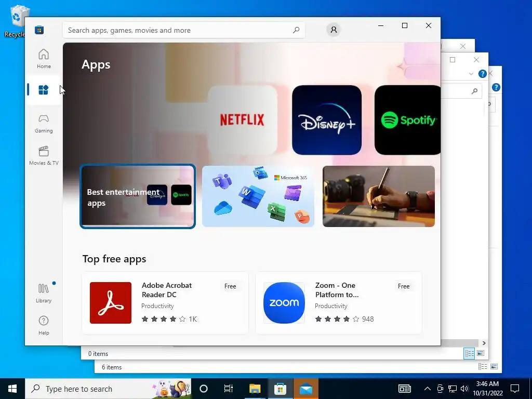The height and width of the screenshot is (399, 532).
Task: Open the Spotify app tile
Action: click(x=407, y=120)
